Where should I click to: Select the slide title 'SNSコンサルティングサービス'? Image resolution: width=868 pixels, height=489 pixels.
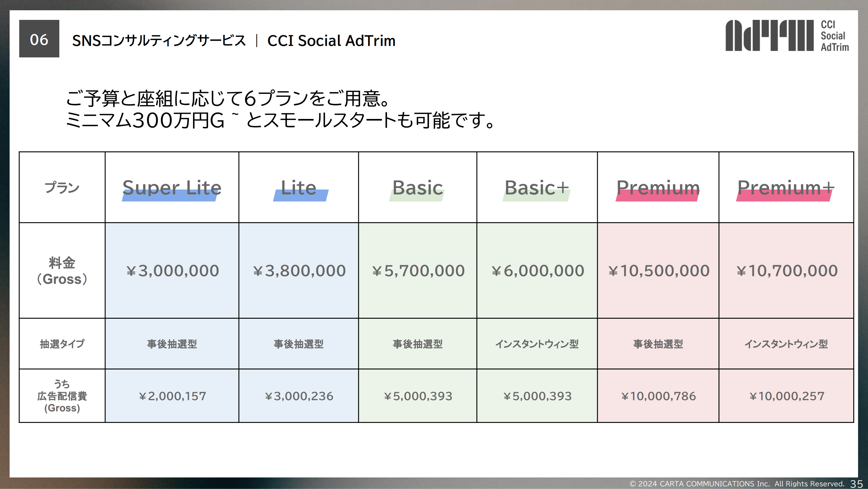coord(159,40)
